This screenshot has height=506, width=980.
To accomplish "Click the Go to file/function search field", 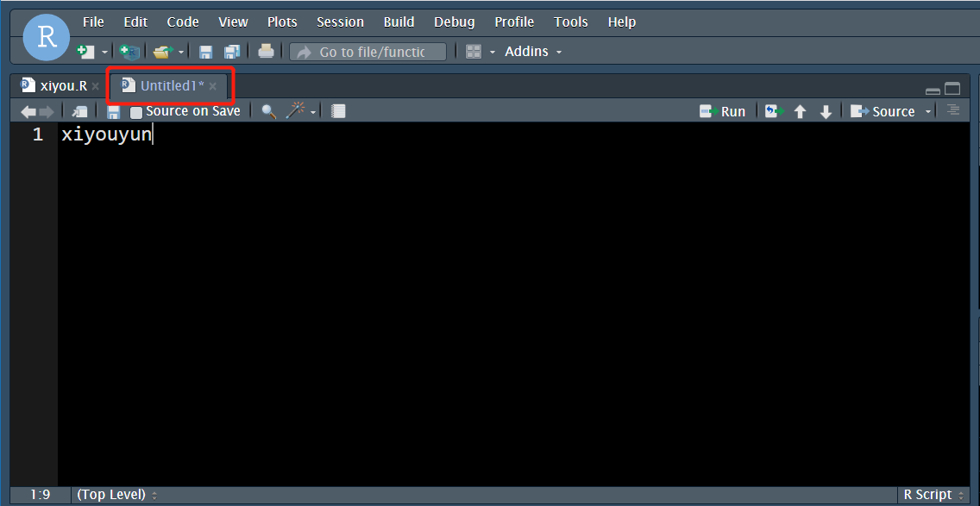I will 371,52.
